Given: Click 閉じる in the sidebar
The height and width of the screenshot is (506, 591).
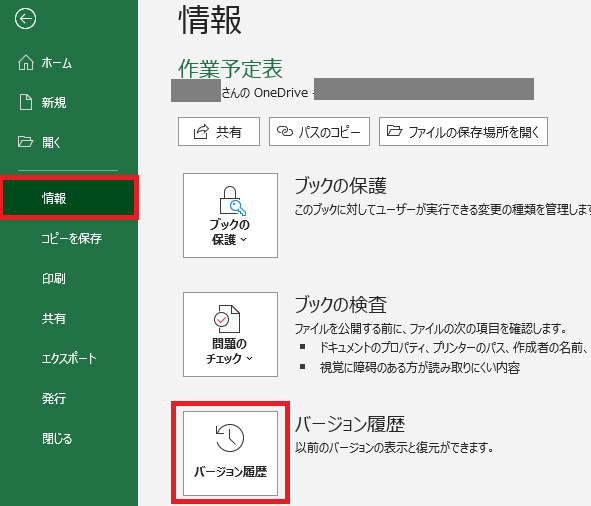Looking at the screenshot, I should pos(57,438).
